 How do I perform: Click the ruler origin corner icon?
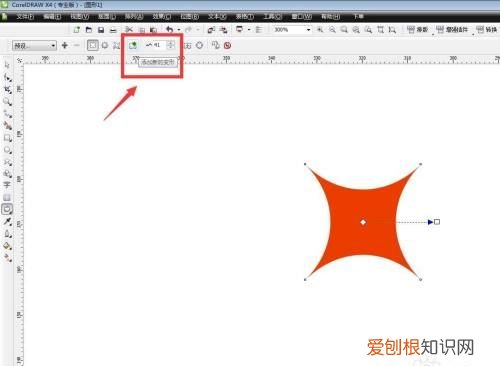(19, 60)
